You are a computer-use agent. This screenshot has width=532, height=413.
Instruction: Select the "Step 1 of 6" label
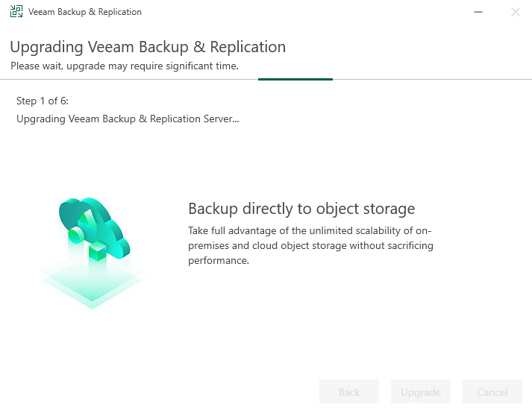(x=43, y=101)
